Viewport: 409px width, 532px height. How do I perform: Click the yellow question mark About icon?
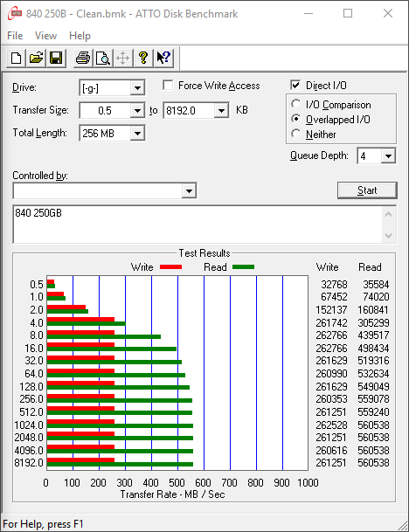tap(143, 58)
